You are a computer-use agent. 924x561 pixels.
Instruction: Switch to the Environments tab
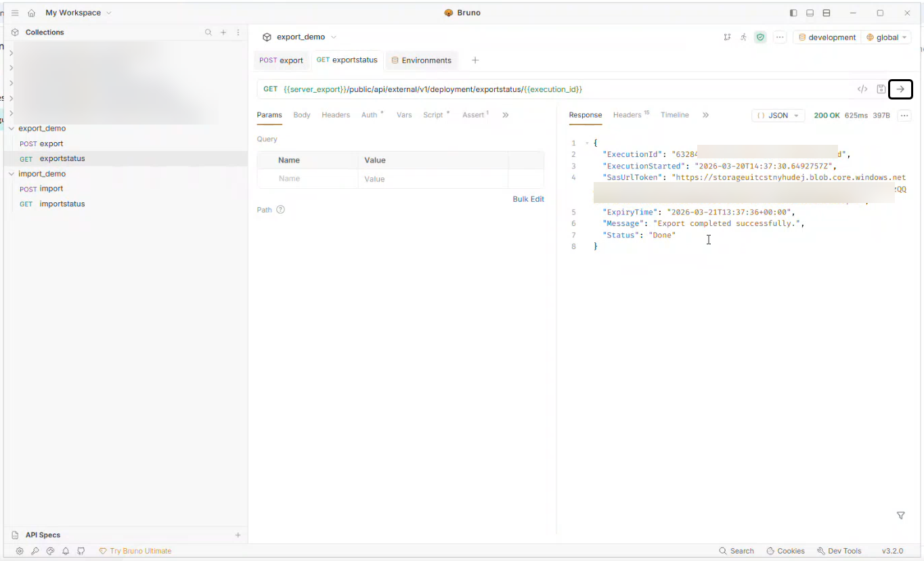(421, 60)
